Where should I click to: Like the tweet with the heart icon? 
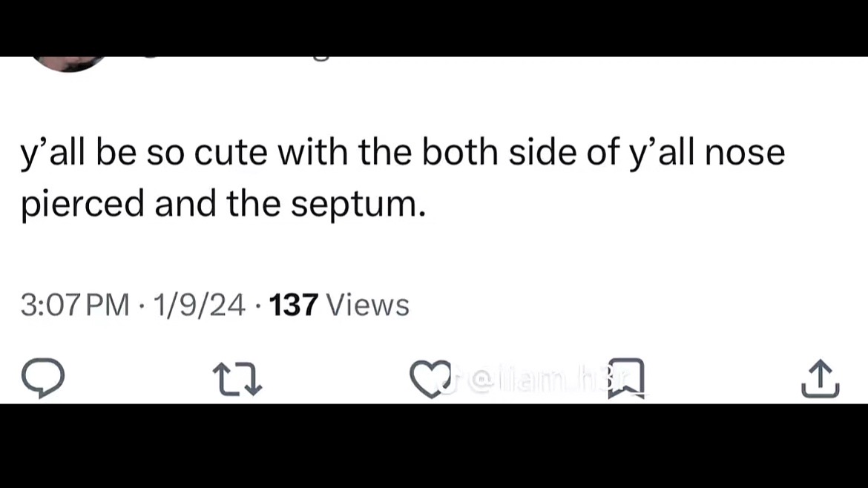431,379
